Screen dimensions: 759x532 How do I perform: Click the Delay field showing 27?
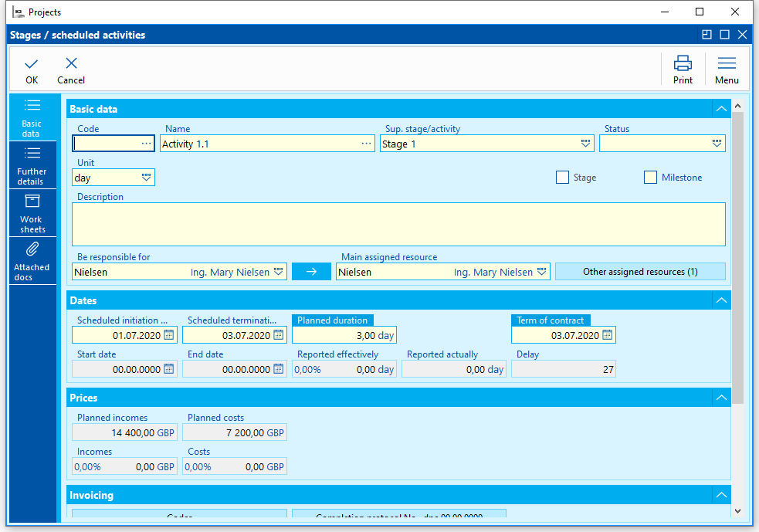coord(564,369)
